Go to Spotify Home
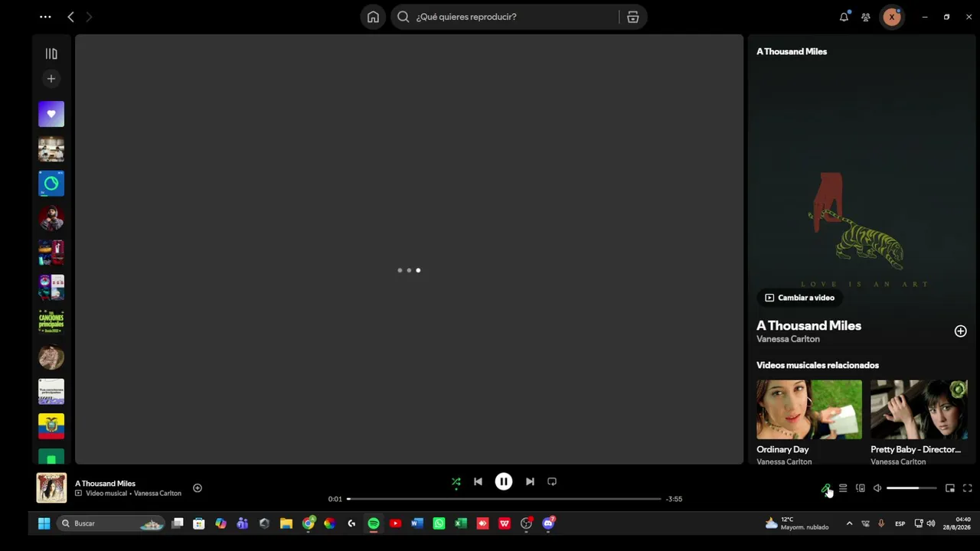 coord(373,17)
